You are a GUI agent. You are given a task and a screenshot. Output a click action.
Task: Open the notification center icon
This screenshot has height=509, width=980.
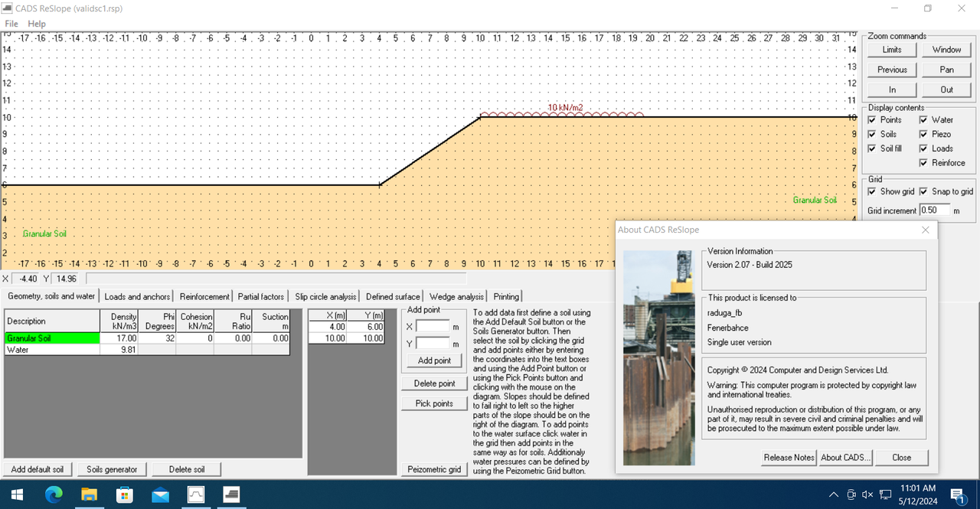[958, 494]
